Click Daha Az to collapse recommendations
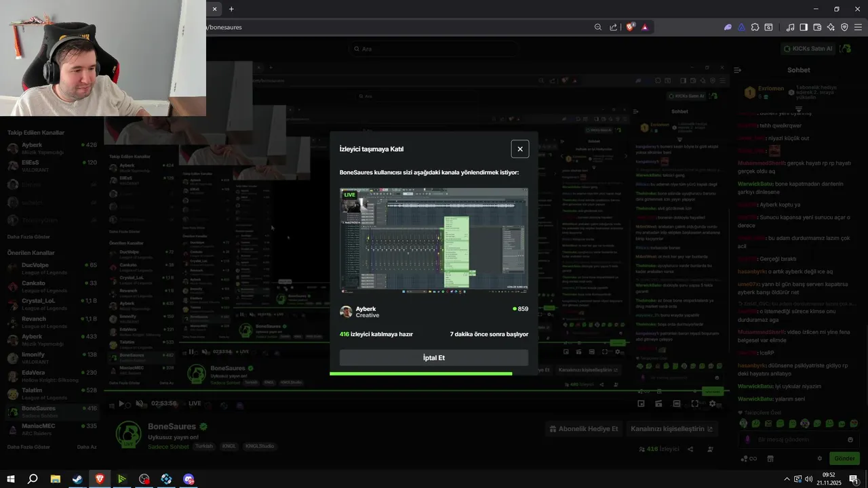The width and height of the screenshot is (868, 488). coord(87,447)
